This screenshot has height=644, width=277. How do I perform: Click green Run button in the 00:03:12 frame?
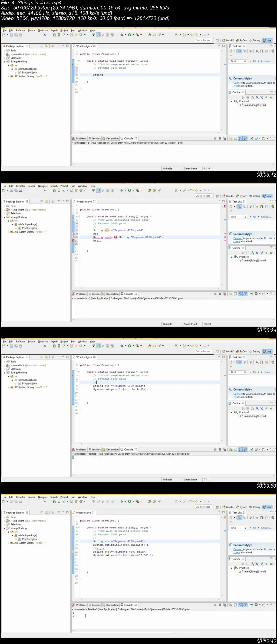click(130, 35)
